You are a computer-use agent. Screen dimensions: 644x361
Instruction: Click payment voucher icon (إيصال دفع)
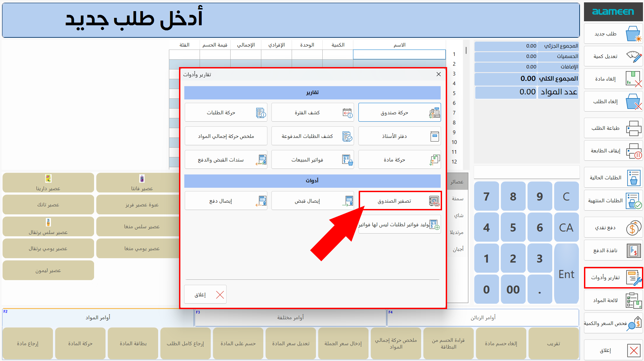click(x=261, y=201)
